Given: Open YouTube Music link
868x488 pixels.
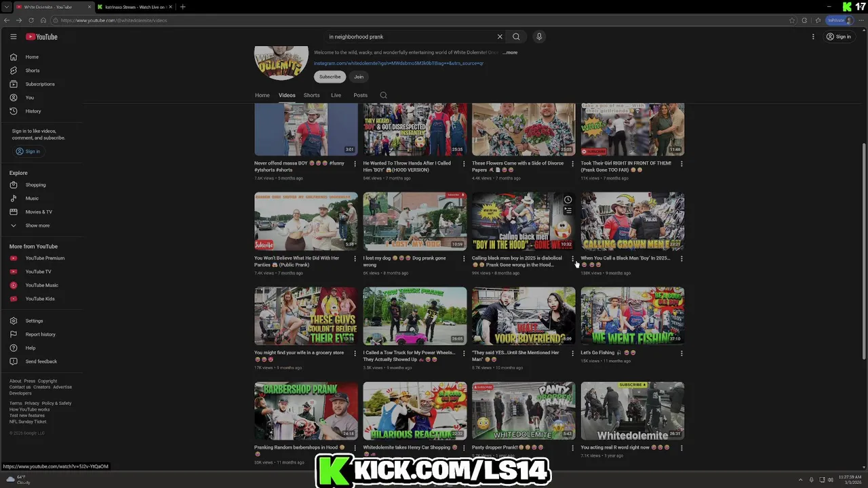Looking at the screenshot, I should tap(42, 285).
